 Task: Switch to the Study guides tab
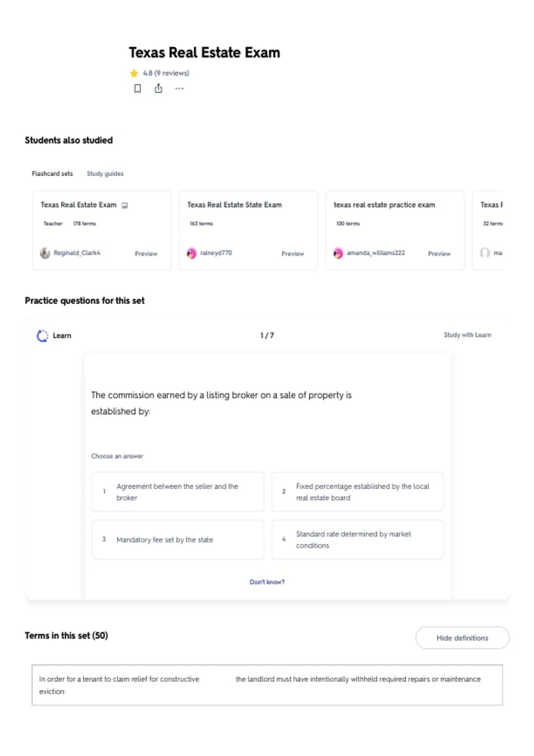(x=105, y=173)
